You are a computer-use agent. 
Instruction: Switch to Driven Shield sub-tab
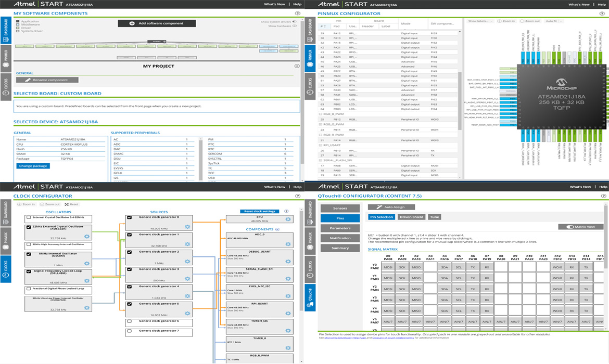pyautogui.click(x=411, y=217)
